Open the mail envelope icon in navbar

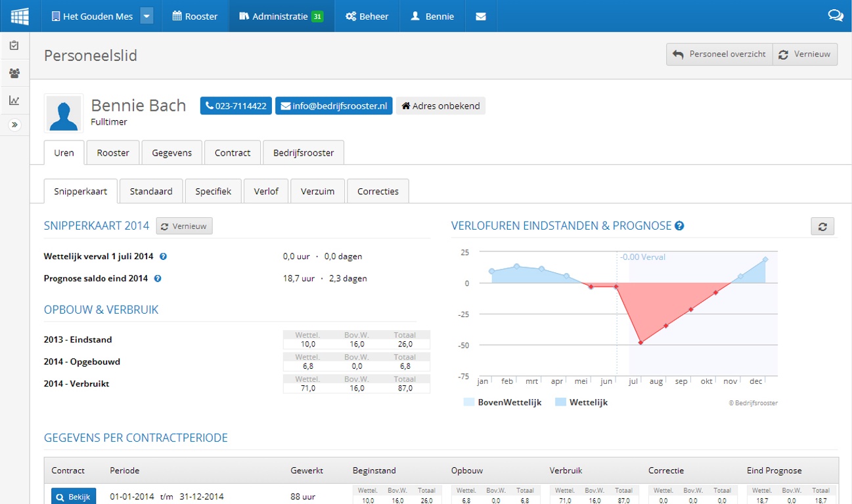pyautogui.click(x=481, y=16)
